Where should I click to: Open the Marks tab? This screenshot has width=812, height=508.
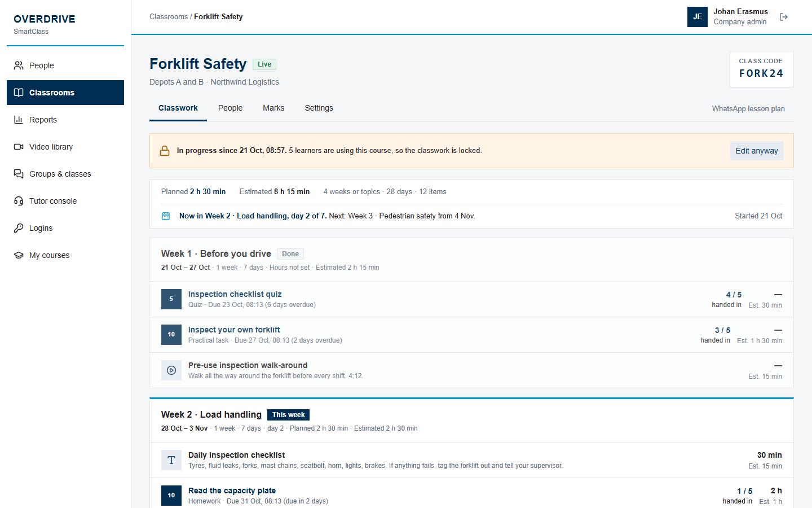click(273, 108)
